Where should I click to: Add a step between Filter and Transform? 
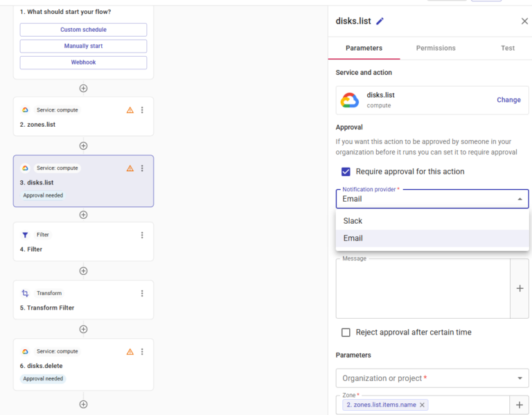[x=83, y=271]
